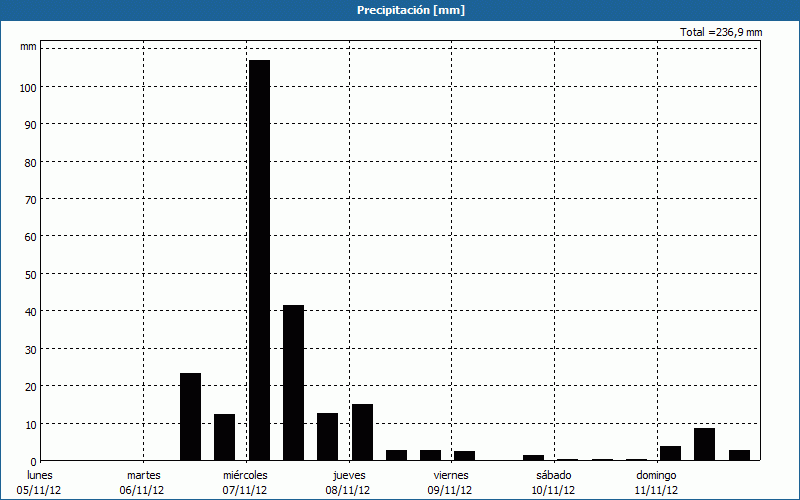Select the miércoles 07/11/12 axis label
The width and height of the screenshot is (800, 500).
245,482
